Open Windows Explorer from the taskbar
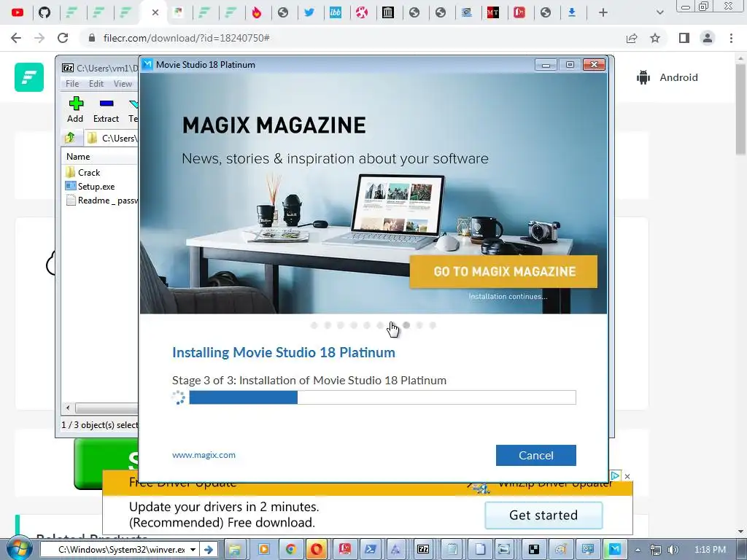The width and height of the screenshot is (747, 560). (x=234, y=550)
